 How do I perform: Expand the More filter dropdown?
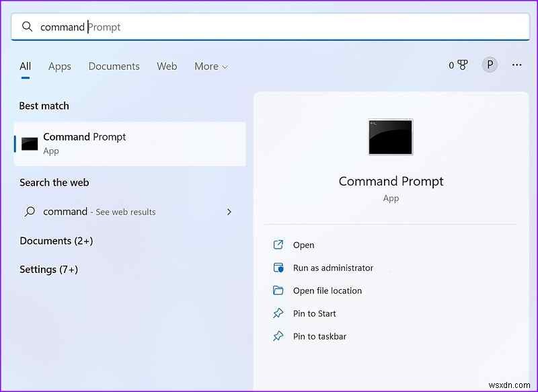coord(210,66)
